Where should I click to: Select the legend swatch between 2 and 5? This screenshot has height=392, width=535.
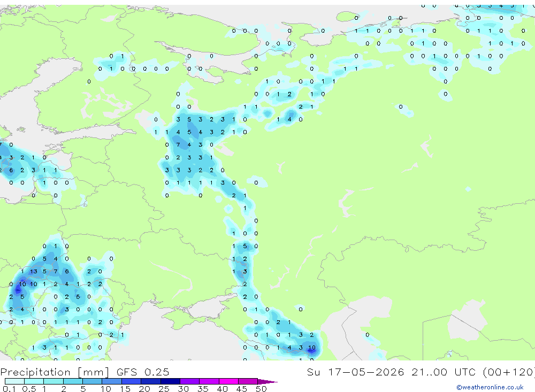pos(73,381)
